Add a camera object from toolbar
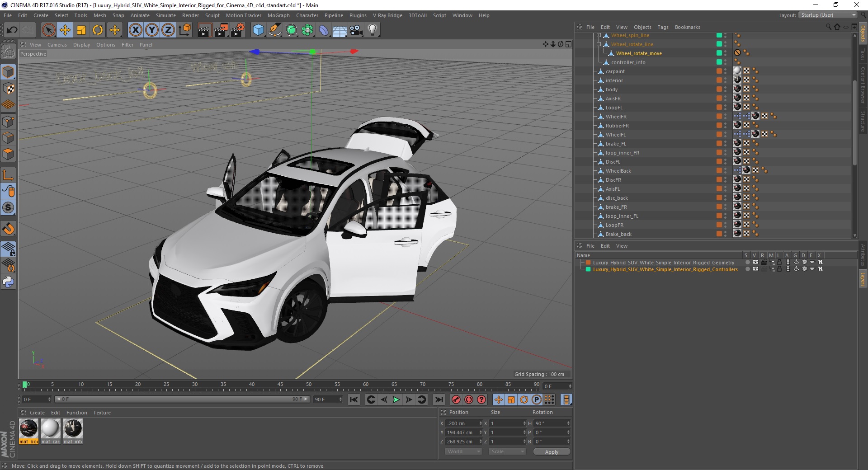868x470 pixels. tap(356, 30)
